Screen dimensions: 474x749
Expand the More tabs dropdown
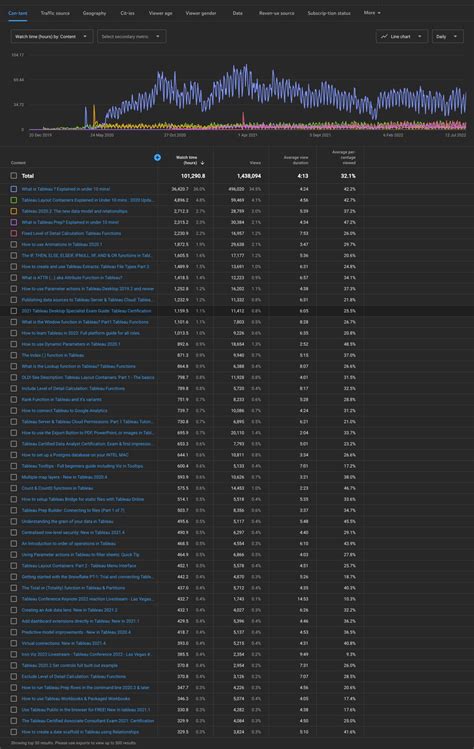[x=372, y=13]
